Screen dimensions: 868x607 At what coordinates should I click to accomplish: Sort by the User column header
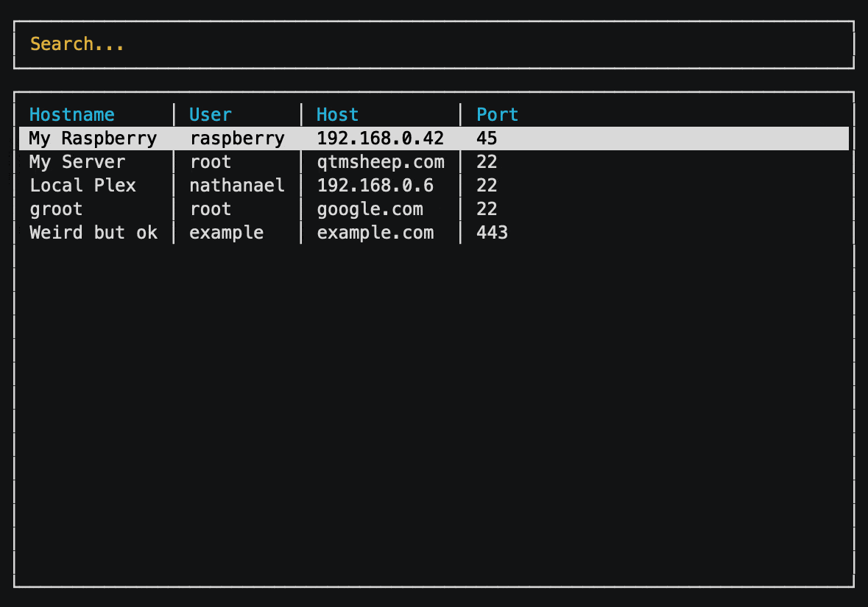(211, 114)
